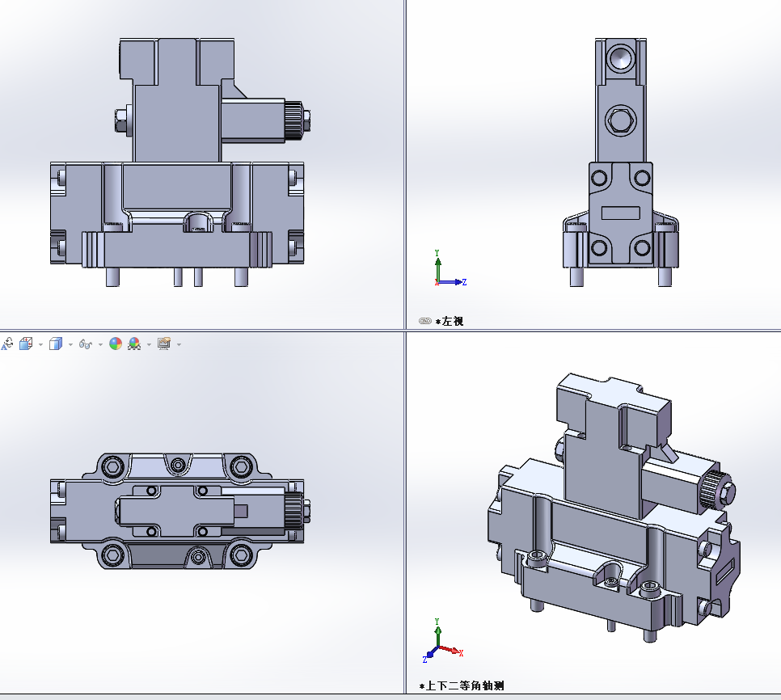The image size is (781, 700).
Task: Toggle the link views icon beside 左视
Action: coord(425,321)
